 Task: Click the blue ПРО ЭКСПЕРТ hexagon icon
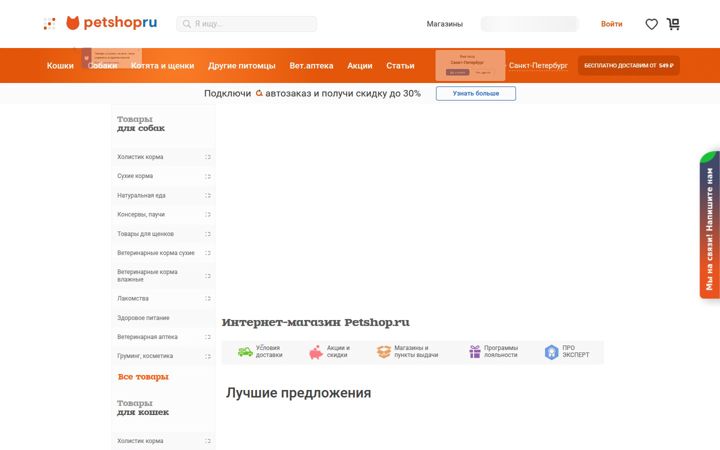pos(551,352)
